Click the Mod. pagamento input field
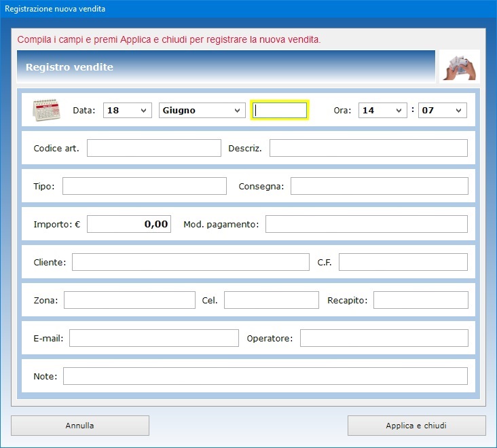The image size is (497, 448). pos(367,224)
